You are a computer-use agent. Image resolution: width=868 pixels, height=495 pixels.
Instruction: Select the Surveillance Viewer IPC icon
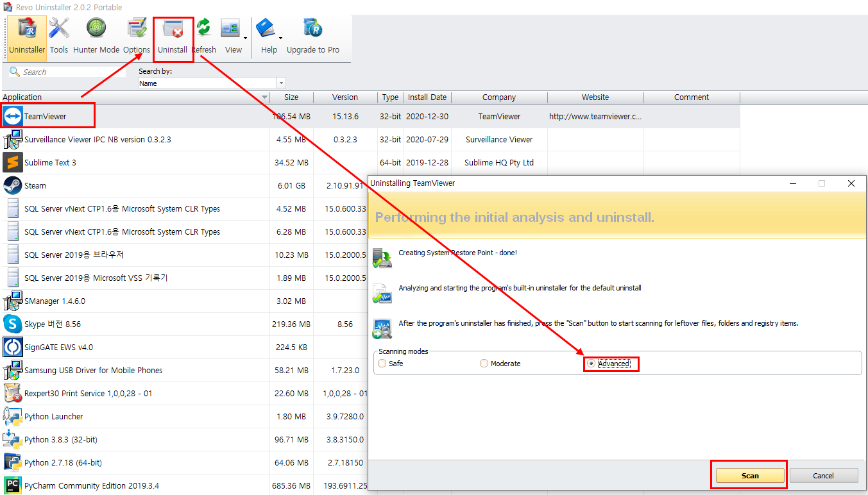13,139
